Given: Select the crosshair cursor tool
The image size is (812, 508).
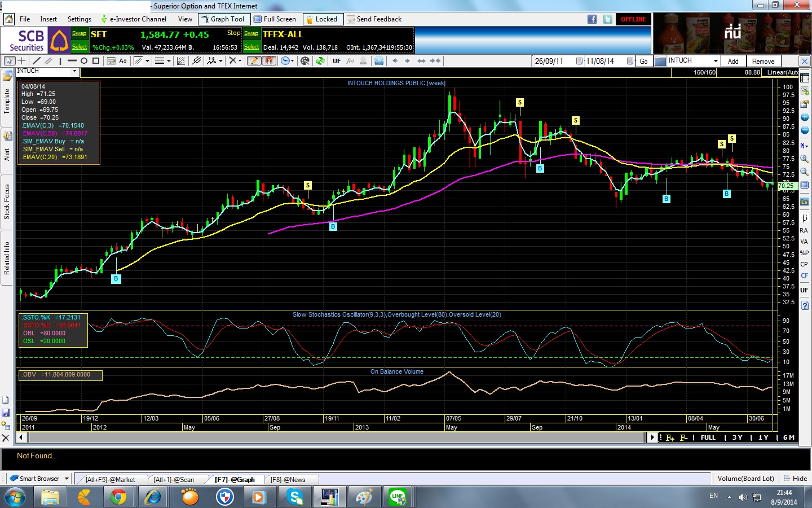Looking at the screenshot, I should pyautogui.click(x=22, y=61).
